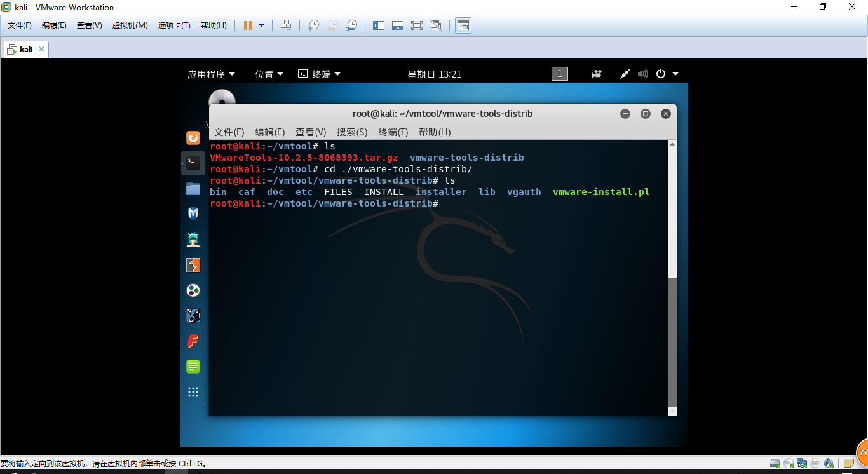Viewport: 868px width, 474px height.
Task: Click the volume speaker icon in Kali top bar
Action: (643, 74)
